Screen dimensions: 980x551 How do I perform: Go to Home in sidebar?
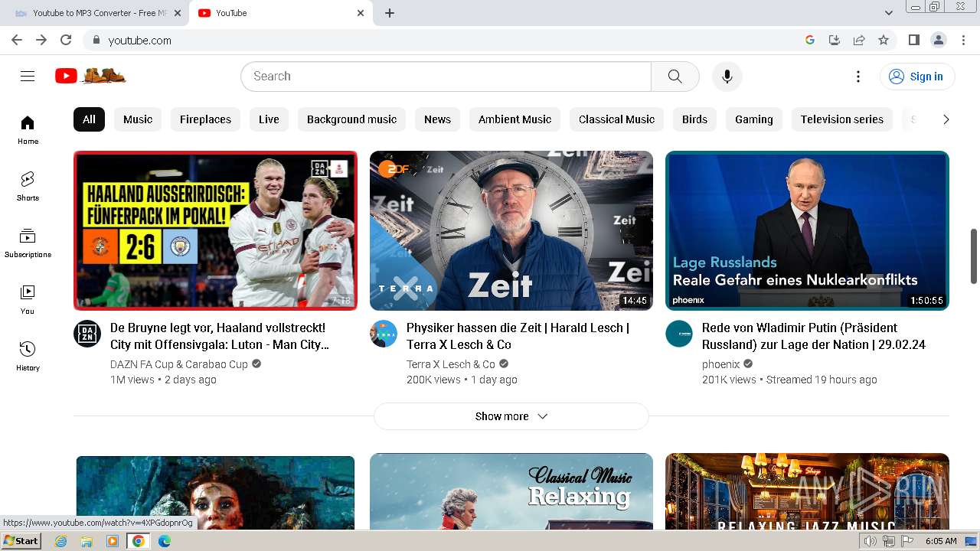[28, 130]
